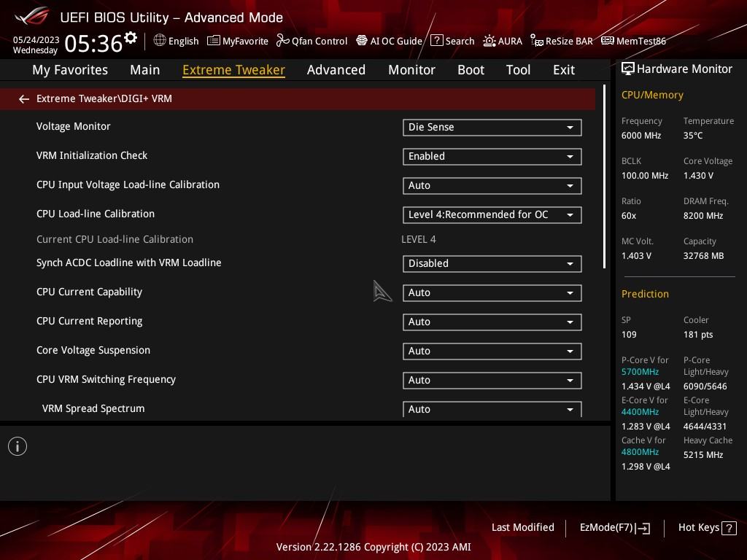This screenshot has width=747, height=560.
Task: Click EzMode(F7) button
Action: (614, 528)
